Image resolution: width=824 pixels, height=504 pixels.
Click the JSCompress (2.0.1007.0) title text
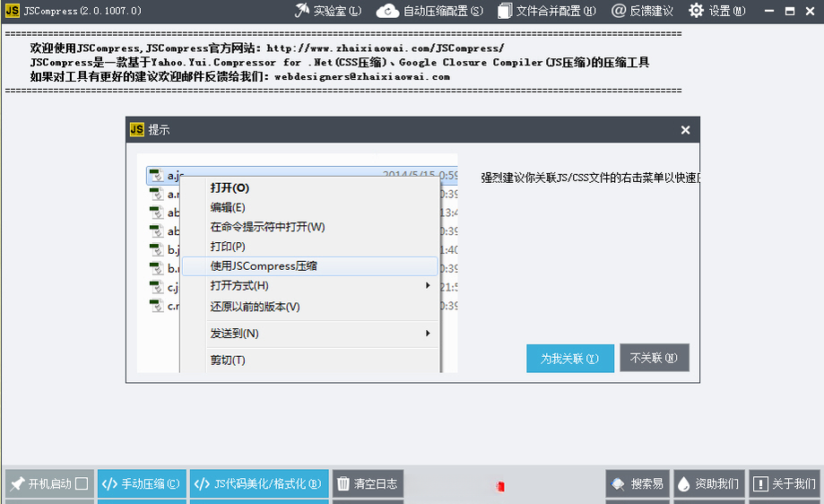82,11
